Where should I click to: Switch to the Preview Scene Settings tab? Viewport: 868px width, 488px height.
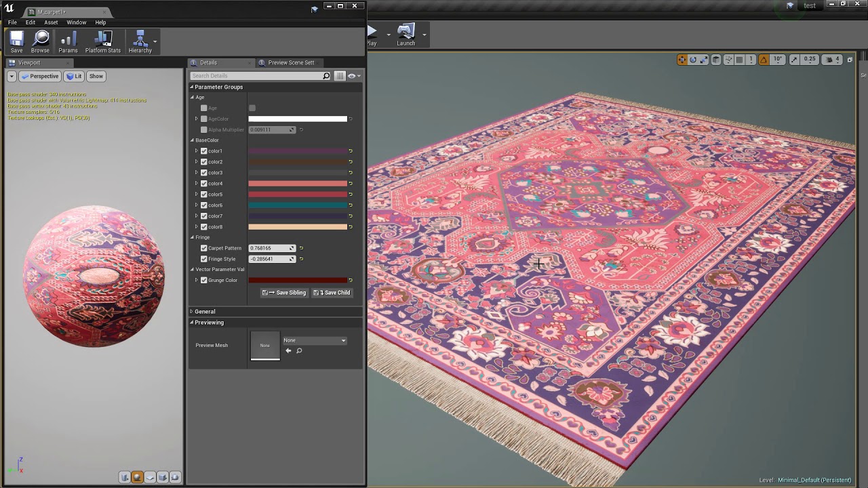point(291,62)
